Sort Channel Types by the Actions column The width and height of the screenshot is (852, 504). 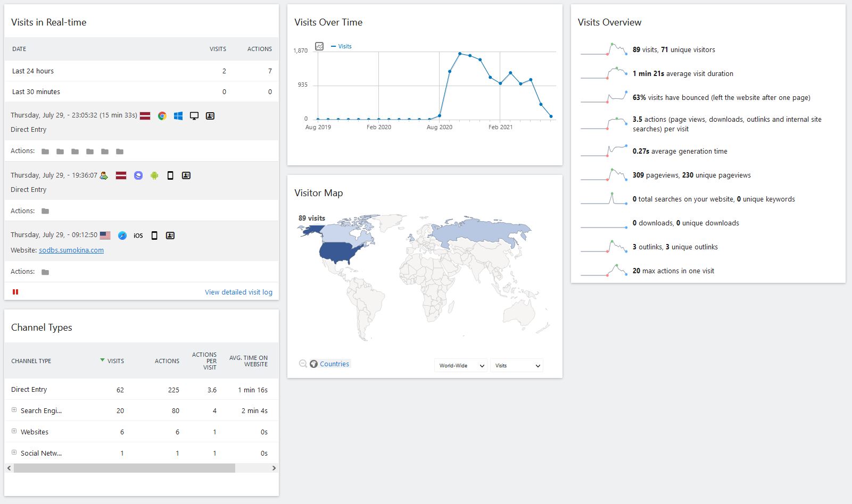[x=167, y=361]
